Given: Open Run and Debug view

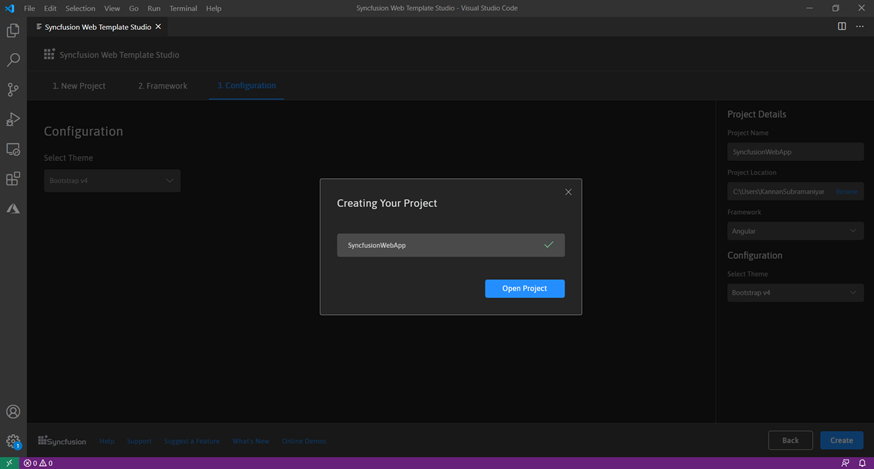Looking at the screenshot, I should coord(13,120).
